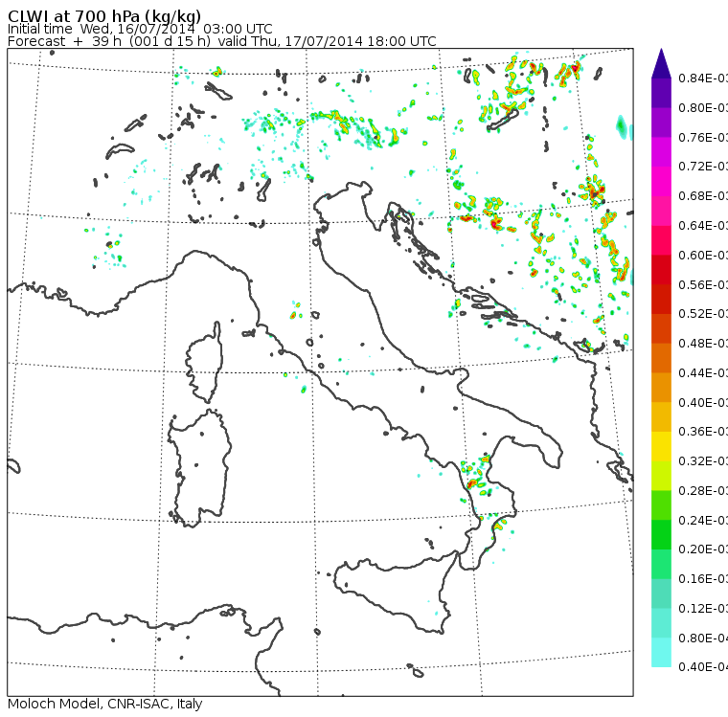Image resolution: width=728 pixels, height=717 pixels.
Task: Click the 'Moloch Model, CNR-ISAC, Italy' credit text
Action: (105, 704)
